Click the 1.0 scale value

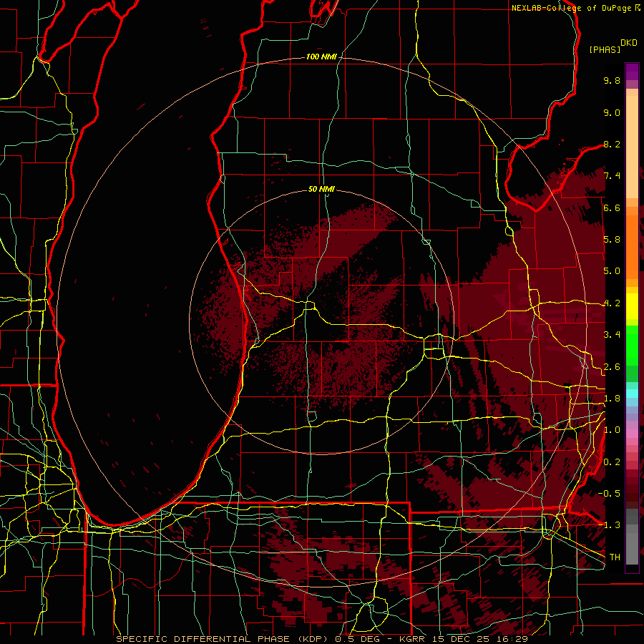coord(612,430)
